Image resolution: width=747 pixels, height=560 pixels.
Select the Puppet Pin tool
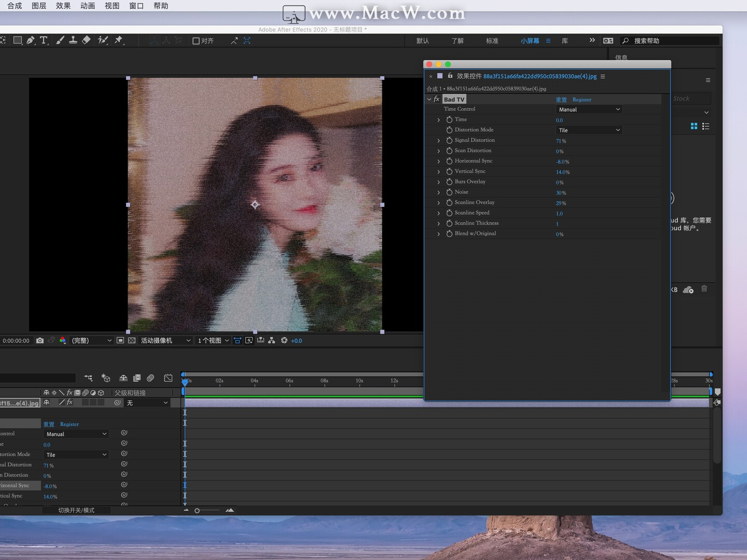click(x=120, y=40)
